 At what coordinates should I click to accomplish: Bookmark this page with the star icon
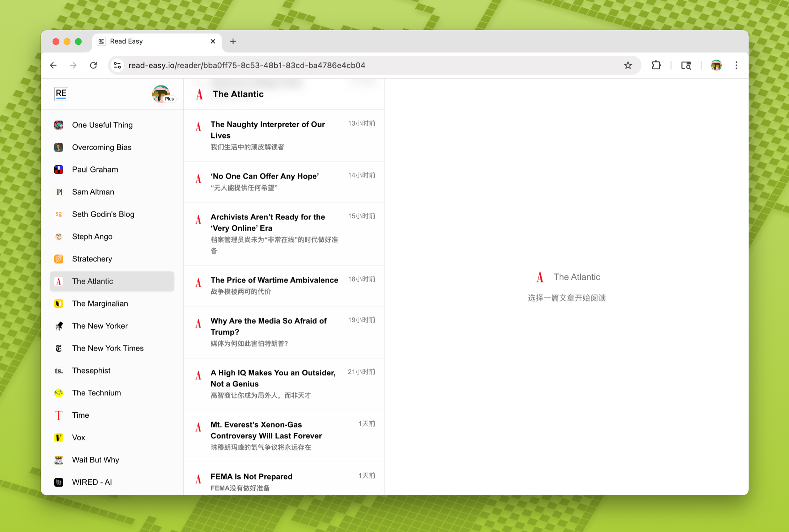click(628, 65)
